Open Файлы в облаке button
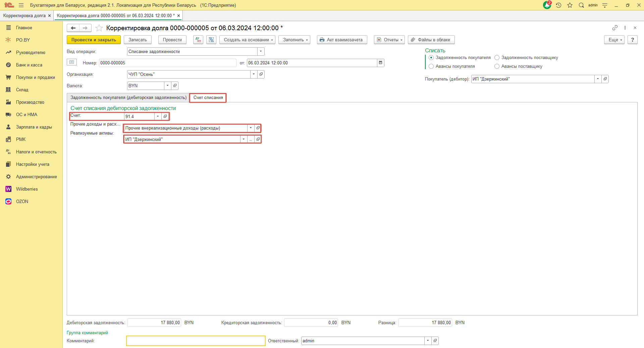Screen dimensions: 644x348 coord(431,40)
